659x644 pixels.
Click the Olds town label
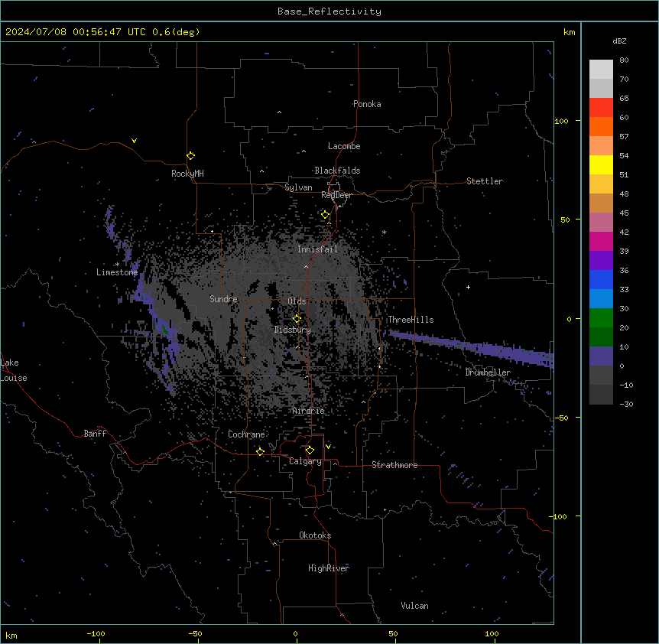(297, 301)
